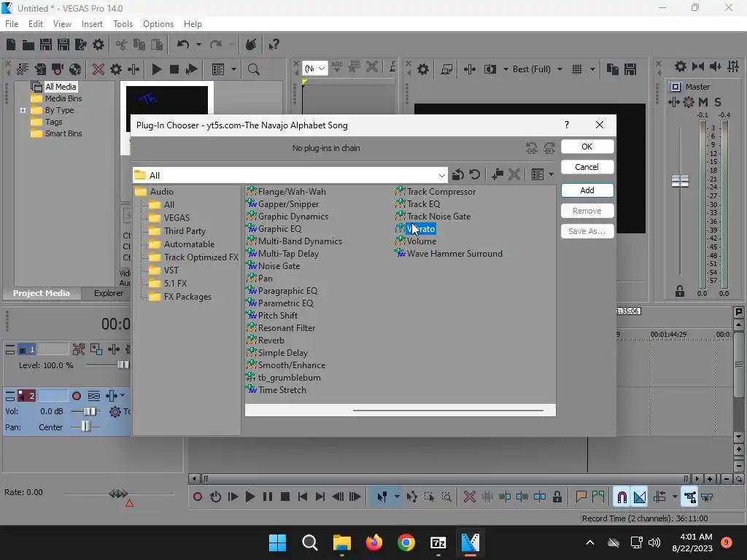Go to the start of the project
The image size is (747, 560).
point(303,497)
